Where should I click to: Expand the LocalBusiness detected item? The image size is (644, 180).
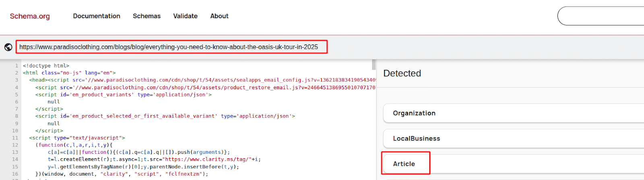pos(514,138)
